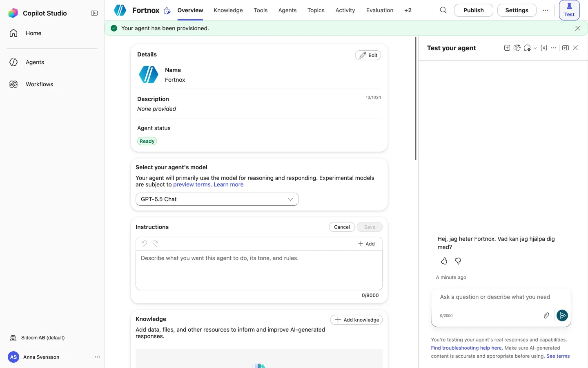This screenshot has height=368, width=588.
Task: Follow the preview terms link
Action: pyautogui.click(x=192, y=184)
